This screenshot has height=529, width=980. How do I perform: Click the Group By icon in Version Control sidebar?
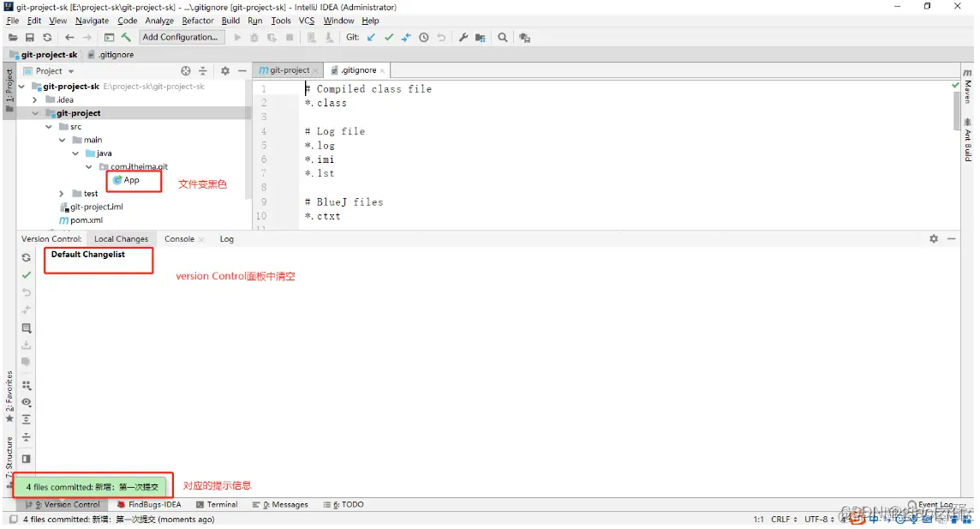[27, 385]
